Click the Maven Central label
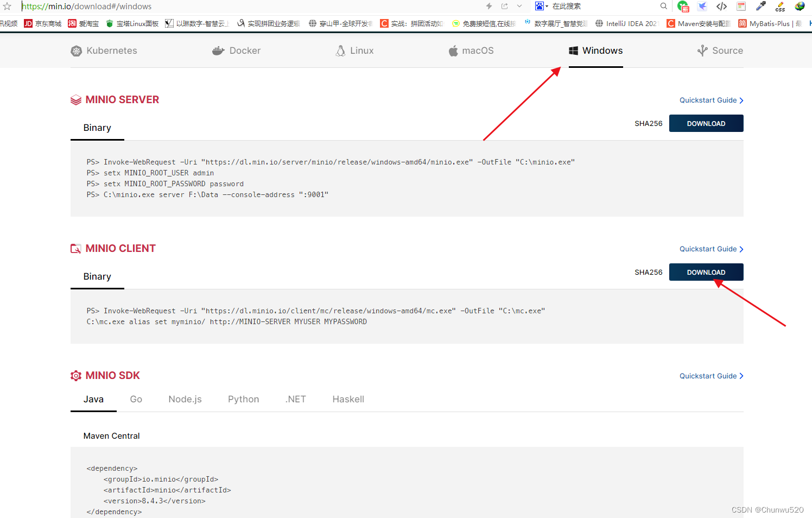Image resolution: width=812 pixels, height=518 pixels. [x=111, y=436]
